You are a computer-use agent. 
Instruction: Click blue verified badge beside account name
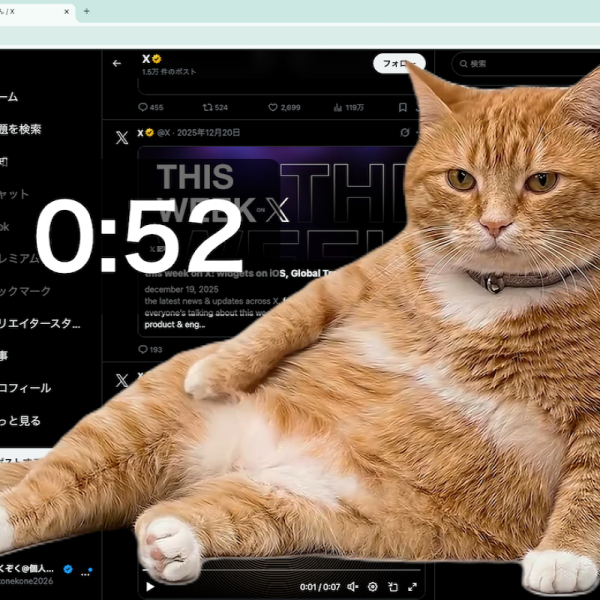[68, 569]
